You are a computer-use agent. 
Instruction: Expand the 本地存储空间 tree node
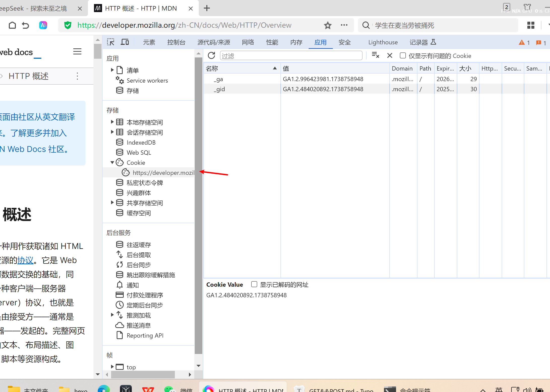pos(112,122)
